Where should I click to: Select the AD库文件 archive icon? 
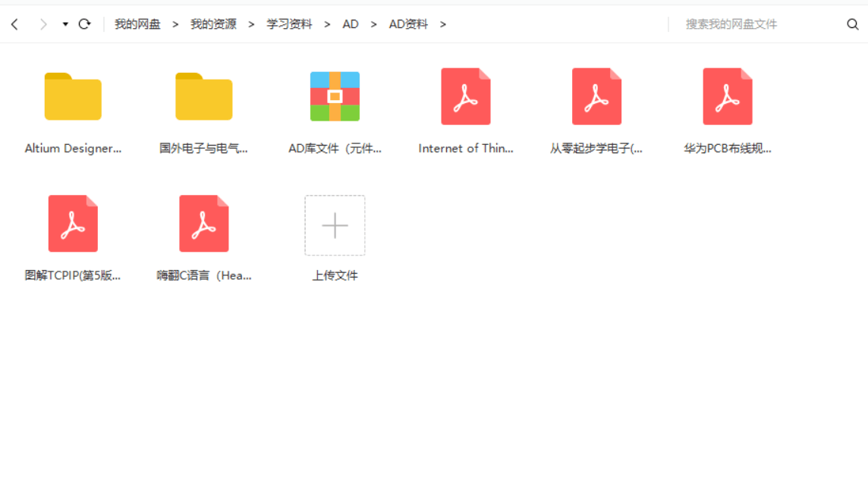335,96
